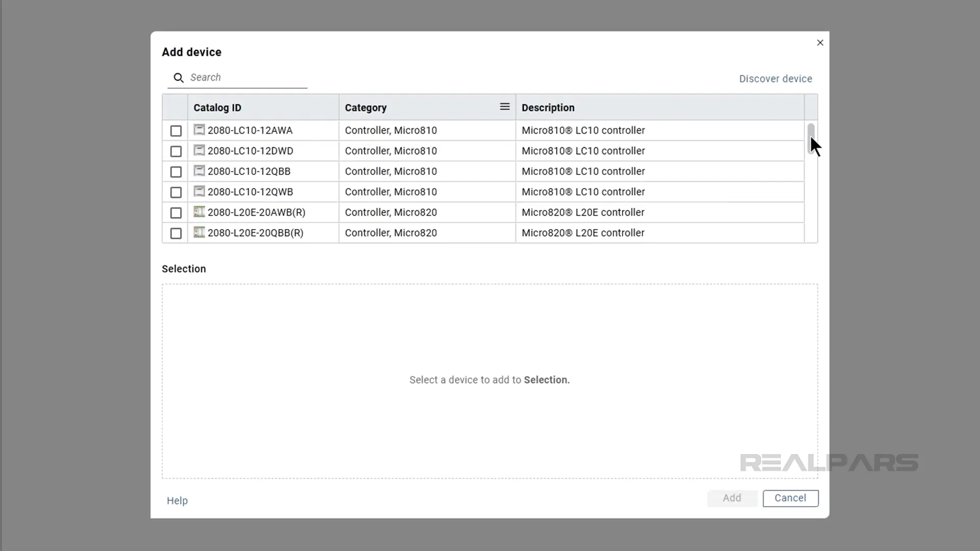980x551 pixels.
Task: Open the Discover device link
Action: (775, 79)
